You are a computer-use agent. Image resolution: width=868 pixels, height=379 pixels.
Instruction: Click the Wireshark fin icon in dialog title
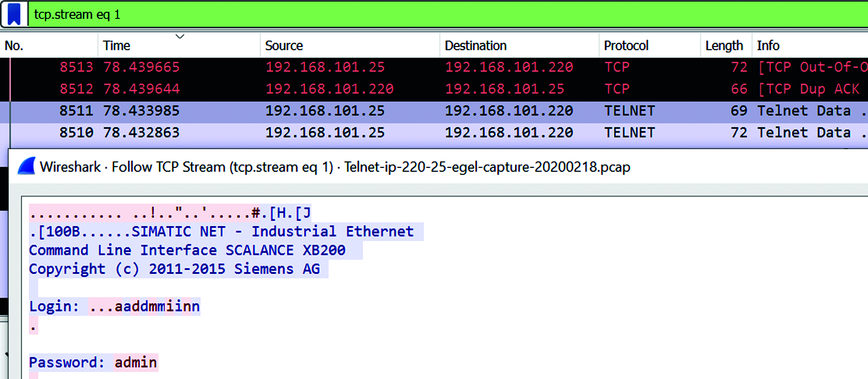tap(26, 166)
